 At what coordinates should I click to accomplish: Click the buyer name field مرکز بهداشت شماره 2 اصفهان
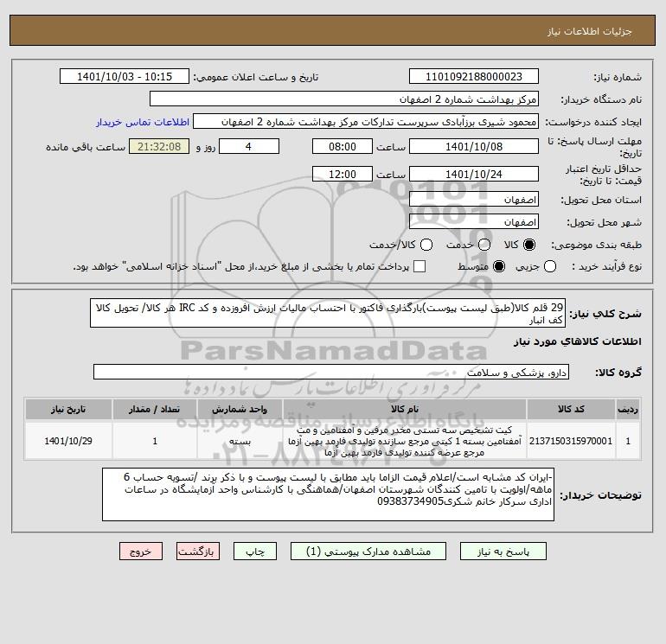(x=344, y=99)
